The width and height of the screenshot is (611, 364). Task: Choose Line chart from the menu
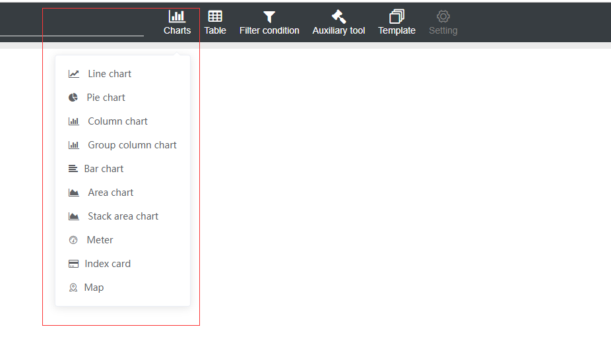click(123, 74)
